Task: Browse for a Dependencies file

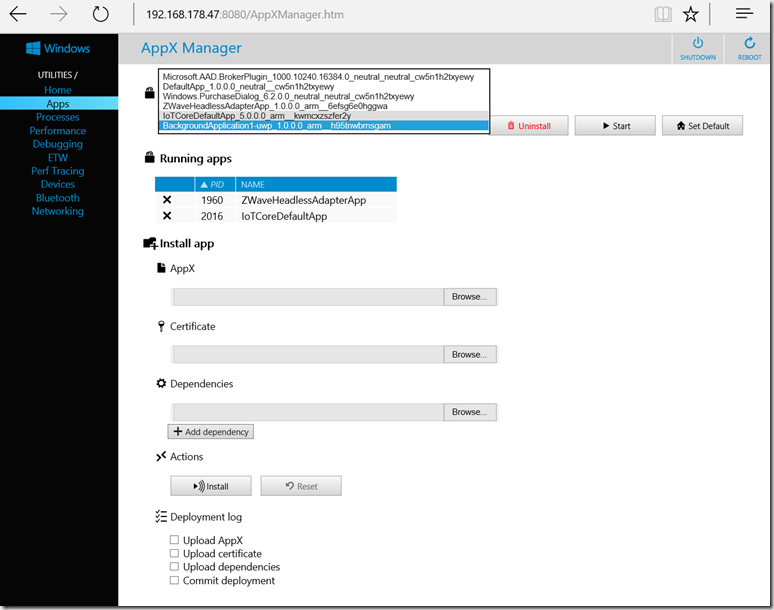Action: pos(470,412)
